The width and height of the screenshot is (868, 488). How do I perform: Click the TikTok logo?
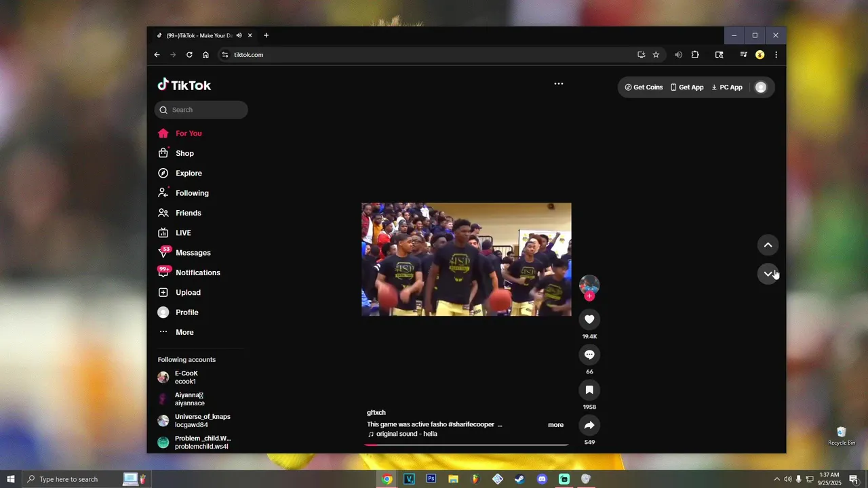tap(184, 85)
